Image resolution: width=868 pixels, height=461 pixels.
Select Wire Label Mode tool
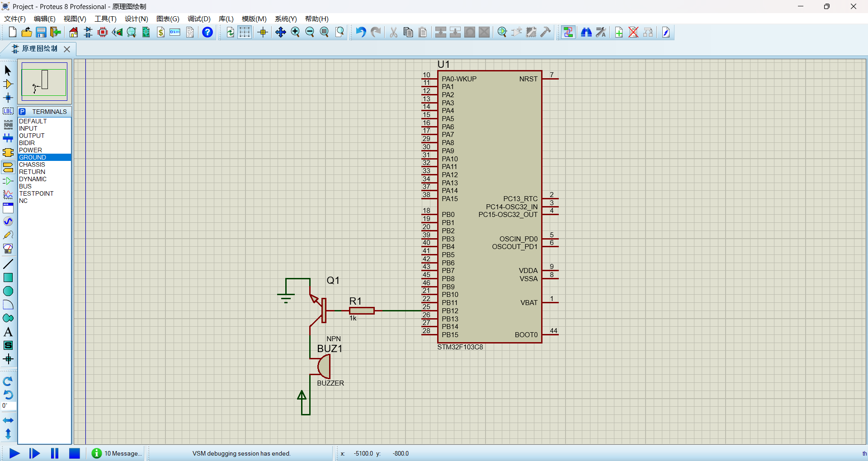pyautogui.click(x=8, y=111)
